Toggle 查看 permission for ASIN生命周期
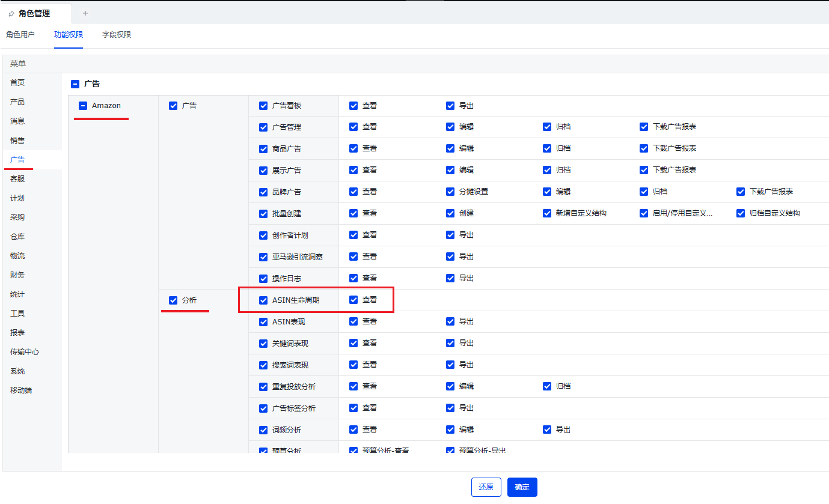Image resolution: width=829 pixels, height=504 pixels. (x=353, y=300)
